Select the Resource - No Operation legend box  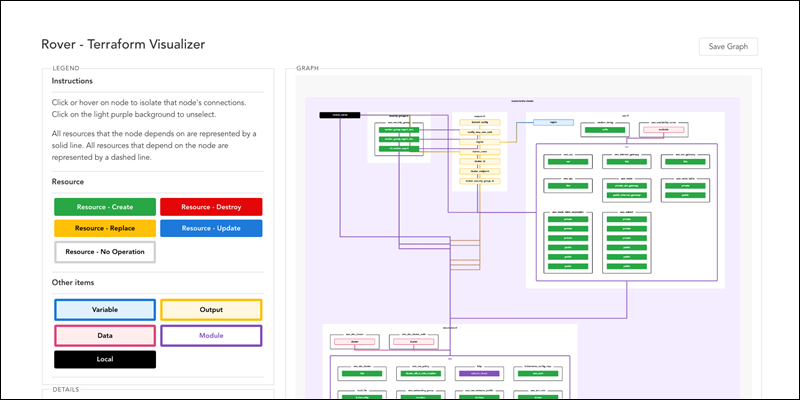pyautogui.click(x=105, y=252)
